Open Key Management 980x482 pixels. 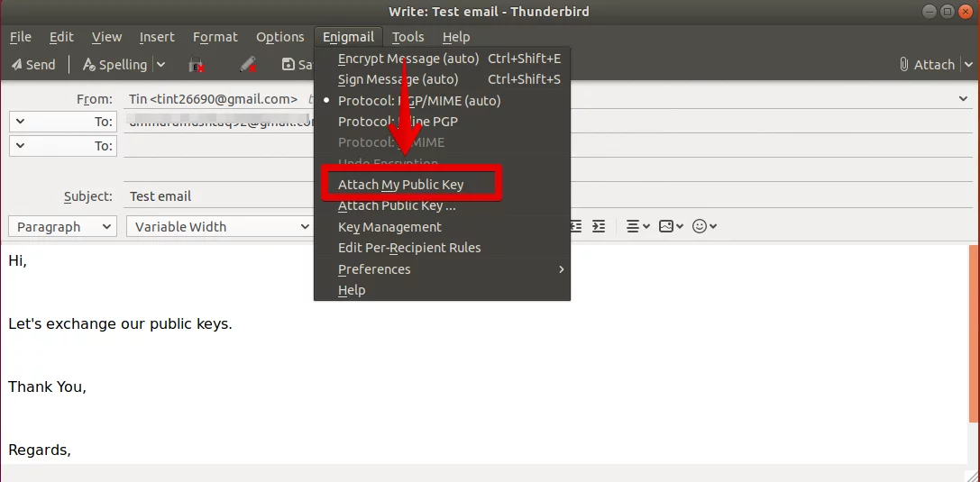(442, 227)
